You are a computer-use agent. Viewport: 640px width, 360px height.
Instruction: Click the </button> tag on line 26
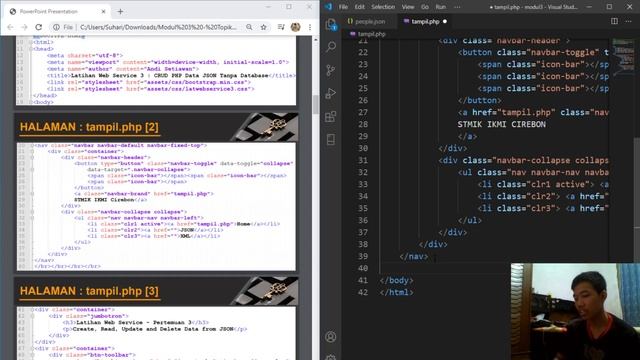pos(480,100)
